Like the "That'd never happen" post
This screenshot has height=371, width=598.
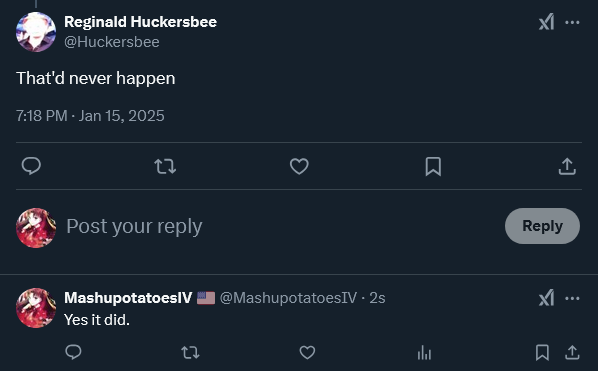tap(299, 166)
